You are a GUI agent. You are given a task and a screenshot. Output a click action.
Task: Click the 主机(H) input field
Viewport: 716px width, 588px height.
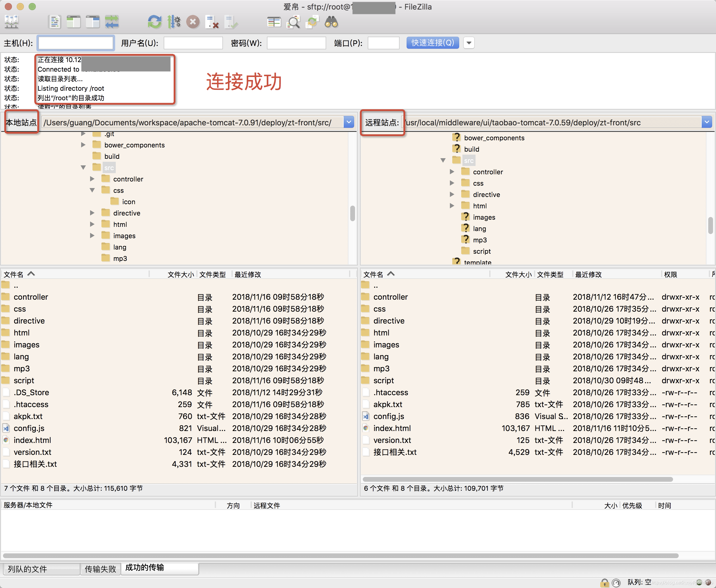point(75,43)
